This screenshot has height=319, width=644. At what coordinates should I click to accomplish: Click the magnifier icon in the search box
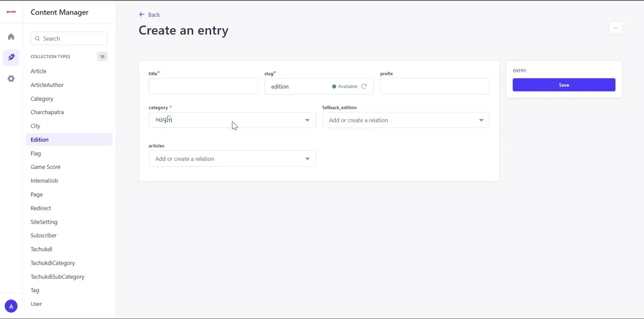tap(37, 39)
